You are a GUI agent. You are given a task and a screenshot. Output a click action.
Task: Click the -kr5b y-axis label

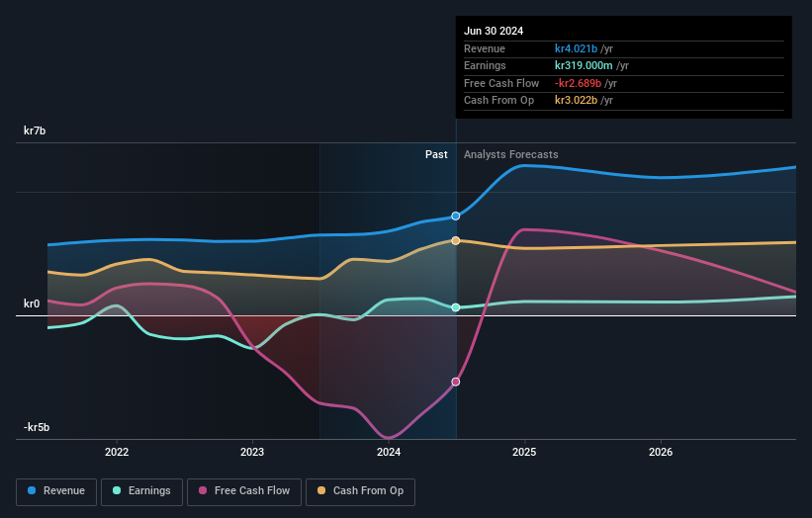tap(37, 427)
